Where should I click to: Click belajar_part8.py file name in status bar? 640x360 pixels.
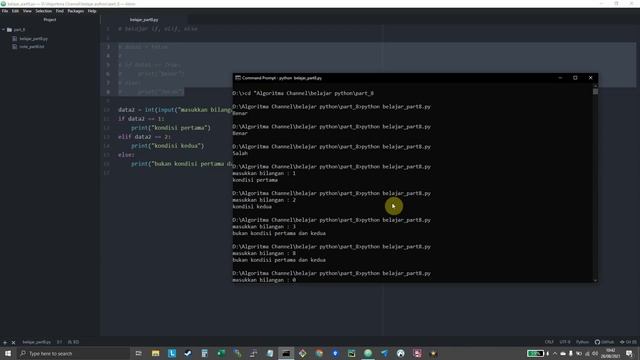[x=36, y=342]
